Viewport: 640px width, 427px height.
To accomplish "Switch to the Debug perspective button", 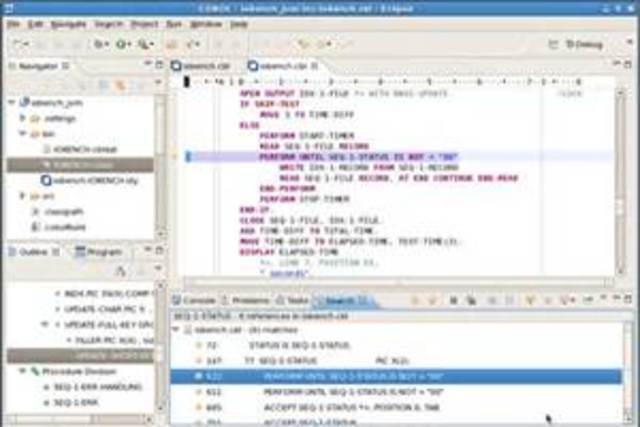I will click(584, 44).
